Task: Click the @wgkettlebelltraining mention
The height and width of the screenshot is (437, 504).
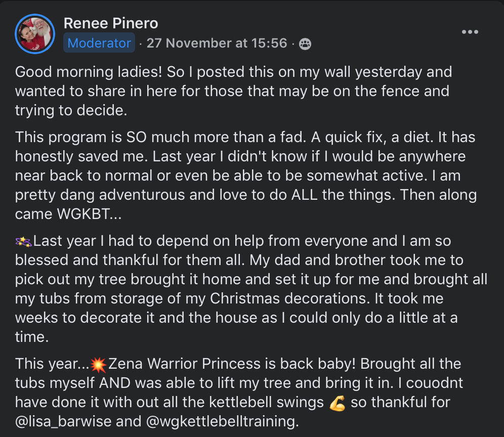Action: (221, 421)
